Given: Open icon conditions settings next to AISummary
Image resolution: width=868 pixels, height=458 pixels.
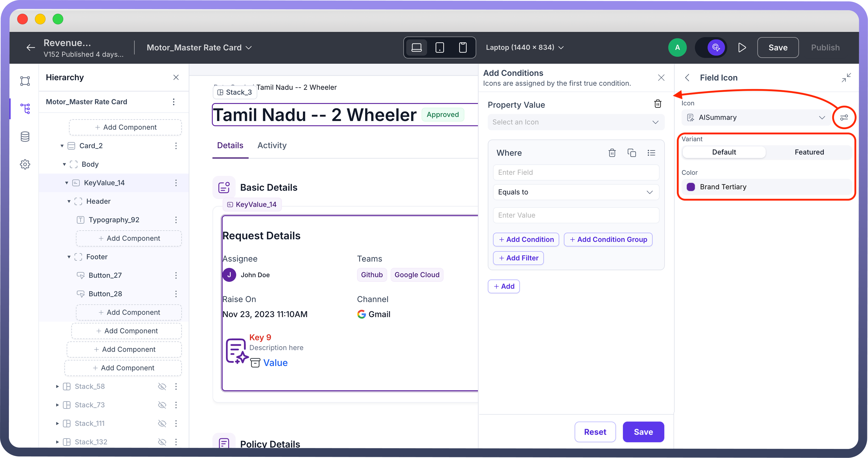Looking at the screenshot, I should [x=844, y=118].
